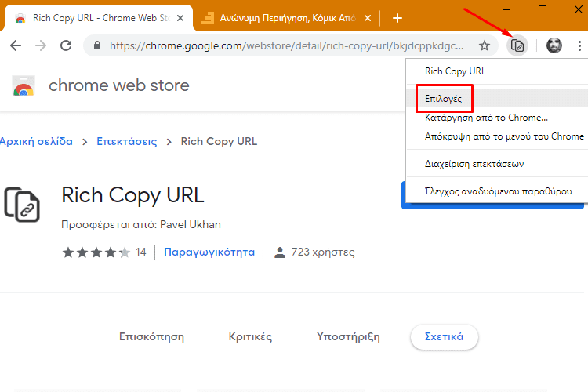Open the Επεκτάσεις breadcrumb link

(127, 141)
